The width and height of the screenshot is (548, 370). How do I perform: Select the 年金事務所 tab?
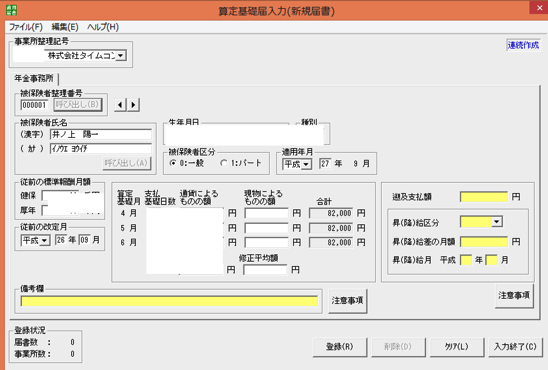pos(34,79)
